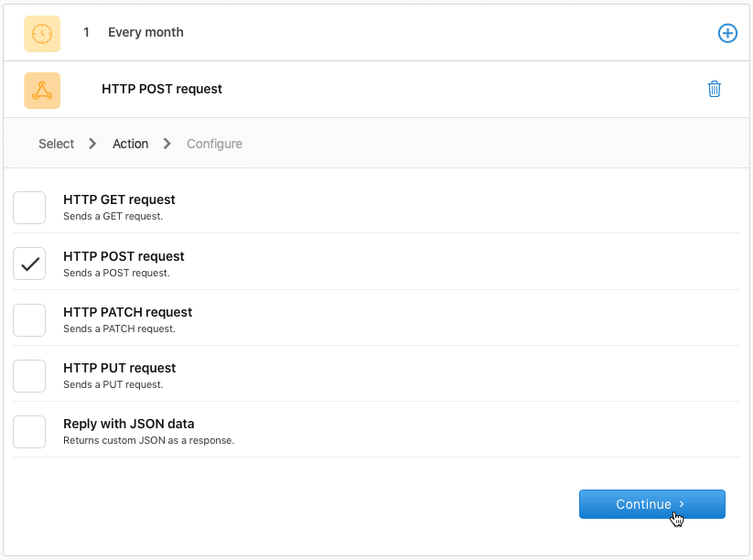Image resolution: width=753 pixels, height=560 pixels.
Task: Check the Reply with JSON data option
Action: (x=29, y=431)
